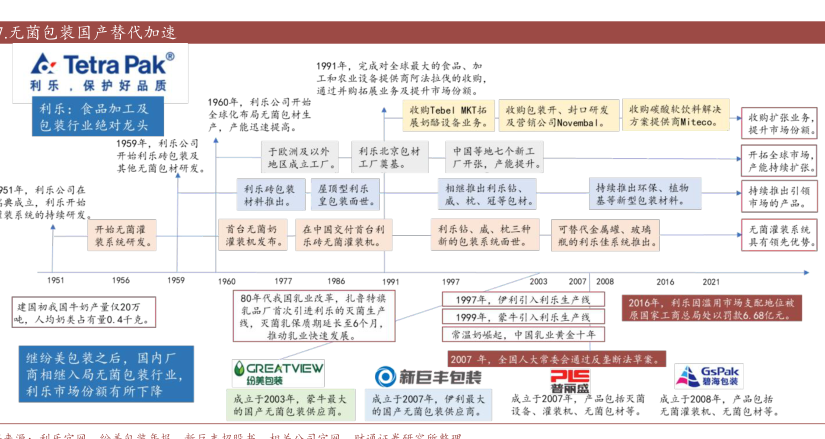Click blue box starting '继纷美包装之后'
This screenshot has width=825, height=439.
tap(106, 374)
